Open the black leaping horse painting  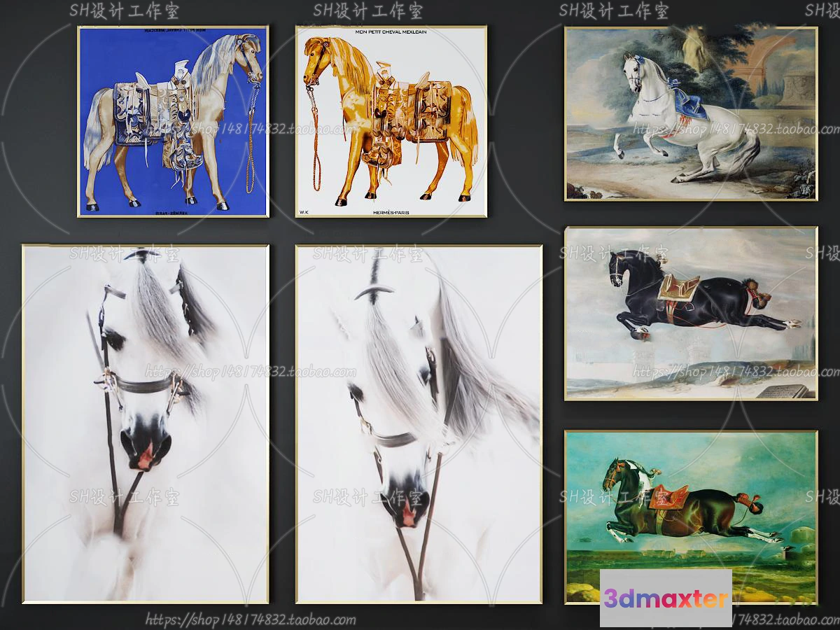click(691, 313)
